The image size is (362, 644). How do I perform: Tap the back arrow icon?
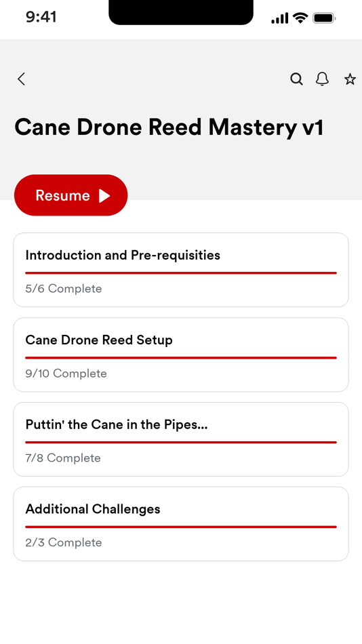point(22,79)
